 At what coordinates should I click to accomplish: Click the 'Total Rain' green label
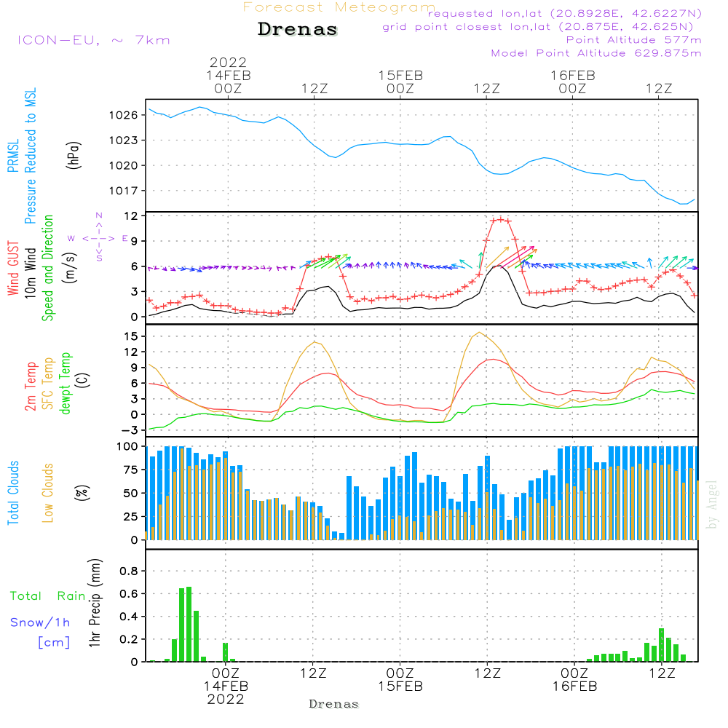pyautogui.click(x=48, y=596)
